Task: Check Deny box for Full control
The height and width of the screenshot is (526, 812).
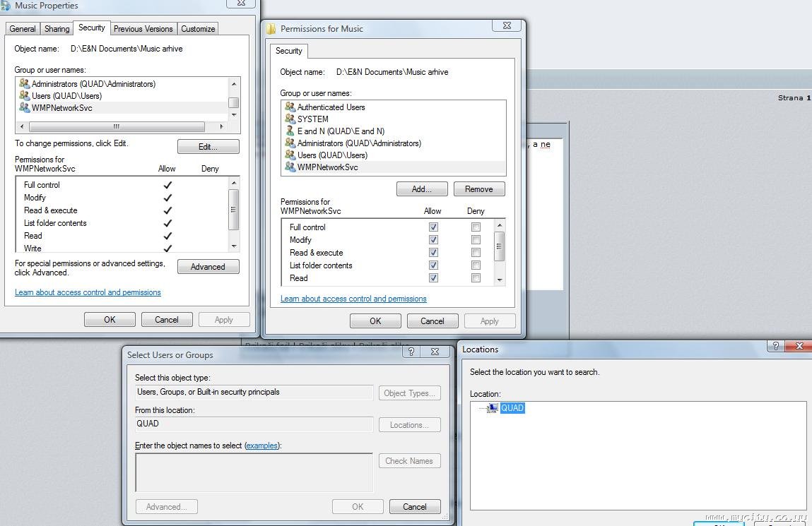Action: (476, 227)
